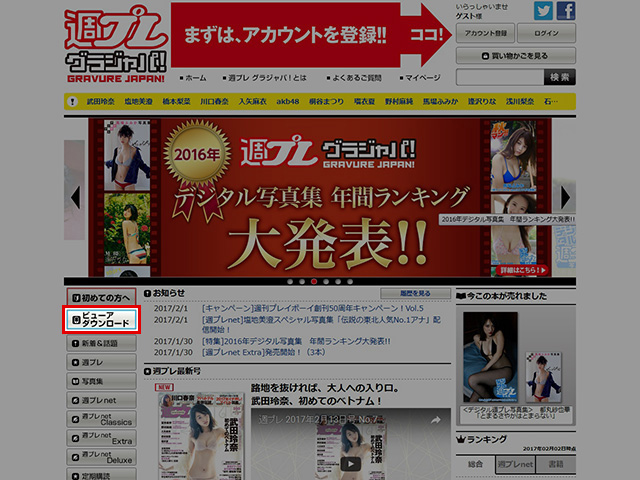640x480 pixels.
Task: Open the 定期購読 sidebar item
Action: click(101, 474)
